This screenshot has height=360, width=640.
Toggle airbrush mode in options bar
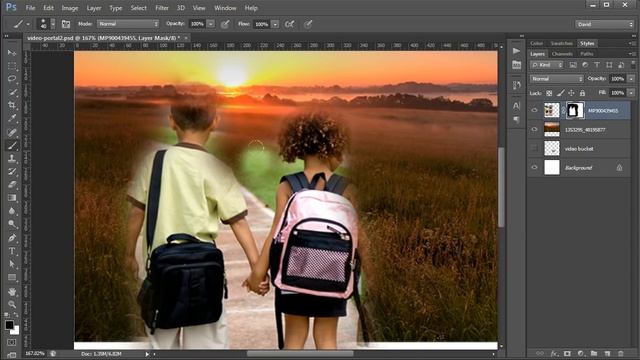pos(289,24)
